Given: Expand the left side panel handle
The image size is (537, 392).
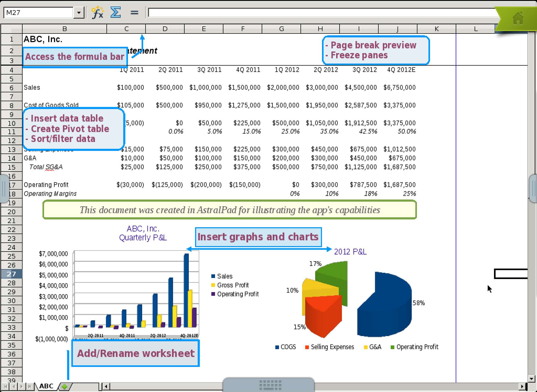Looking at the screenshot, I should [3, 189].
